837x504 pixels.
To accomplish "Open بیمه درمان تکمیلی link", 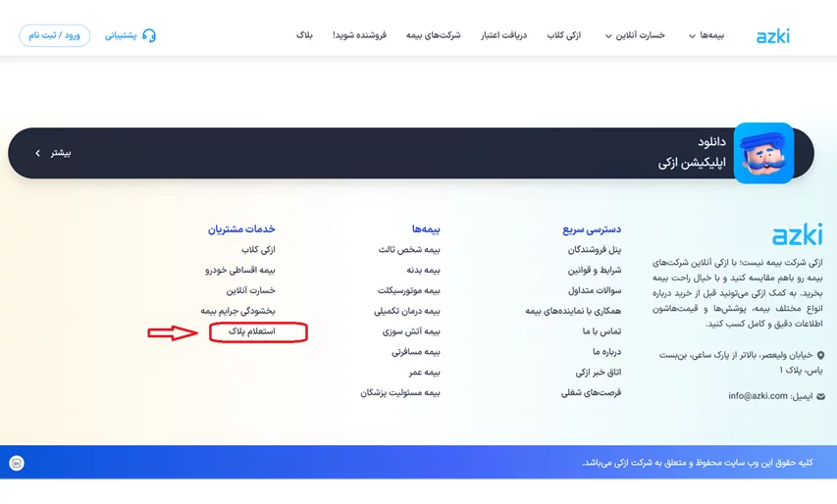I will tap(407, 311).
